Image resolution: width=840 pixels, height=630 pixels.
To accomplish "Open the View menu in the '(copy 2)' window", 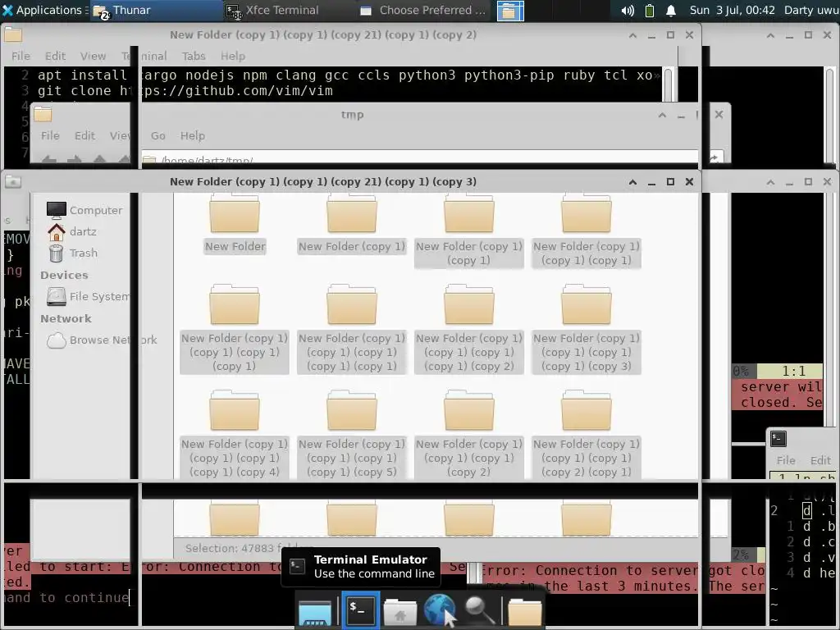I will point(93,56).
